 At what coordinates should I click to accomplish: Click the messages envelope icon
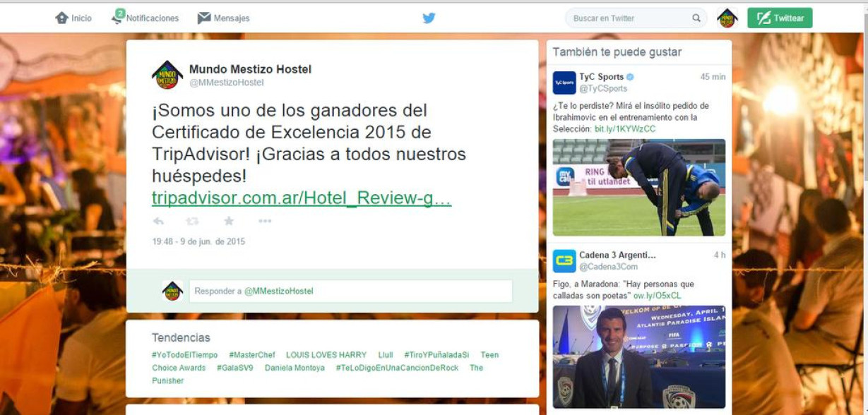point(204,18)
